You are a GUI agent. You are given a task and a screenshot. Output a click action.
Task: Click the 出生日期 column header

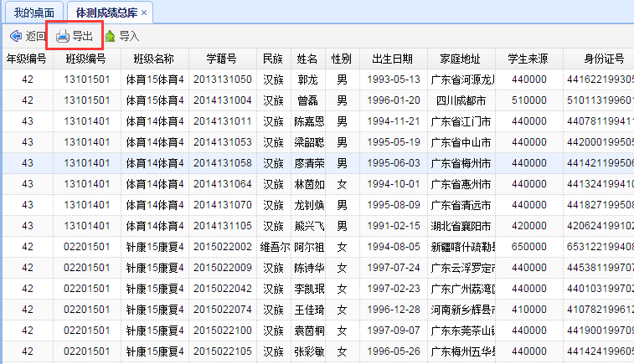click(x=392, y=59)
